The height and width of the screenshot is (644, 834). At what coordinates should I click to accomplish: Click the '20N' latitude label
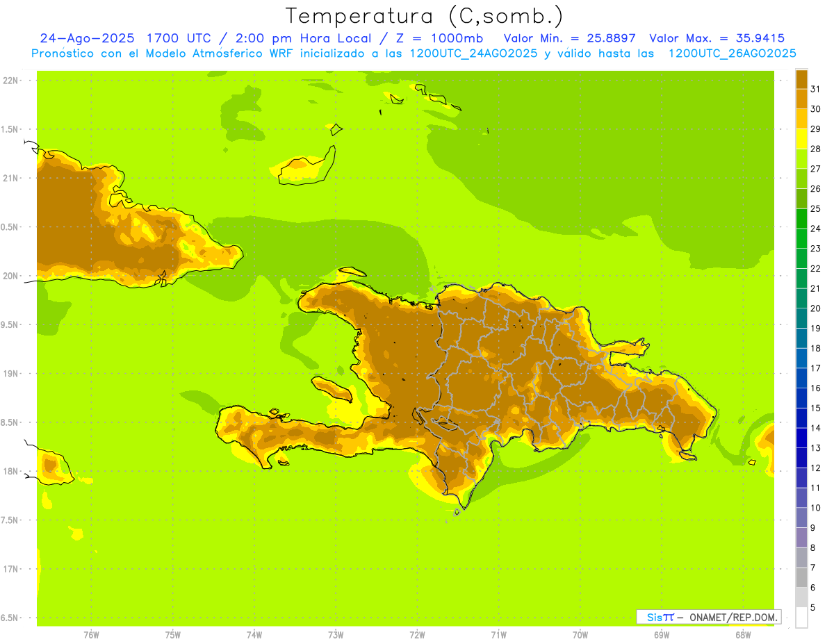(10, 276)
